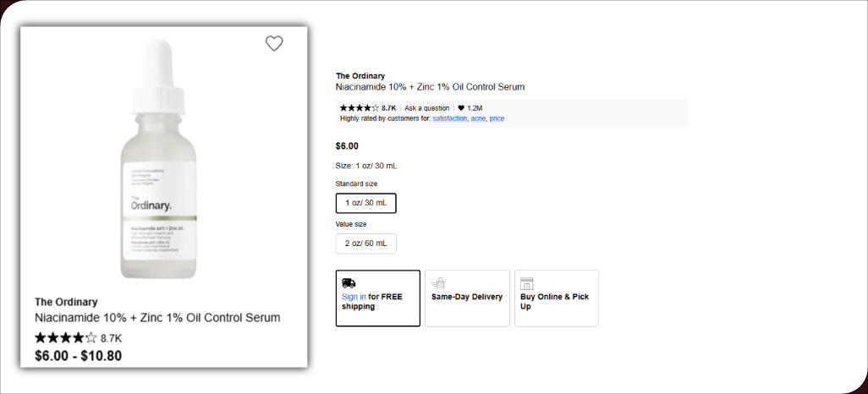This screenshot has height=394, width=868.
Task: Open the acne rating link
Action: point(478,118)
